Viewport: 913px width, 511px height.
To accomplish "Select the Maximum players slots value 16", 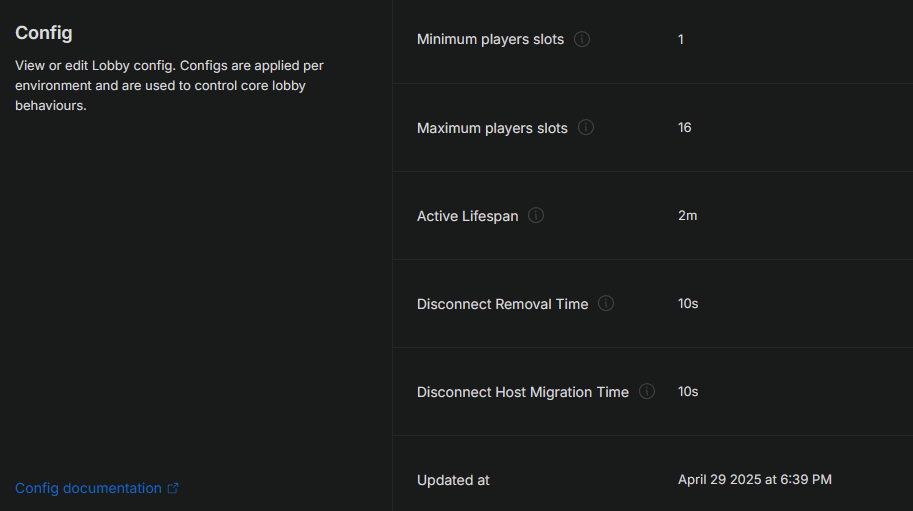I will click(684, 128).
